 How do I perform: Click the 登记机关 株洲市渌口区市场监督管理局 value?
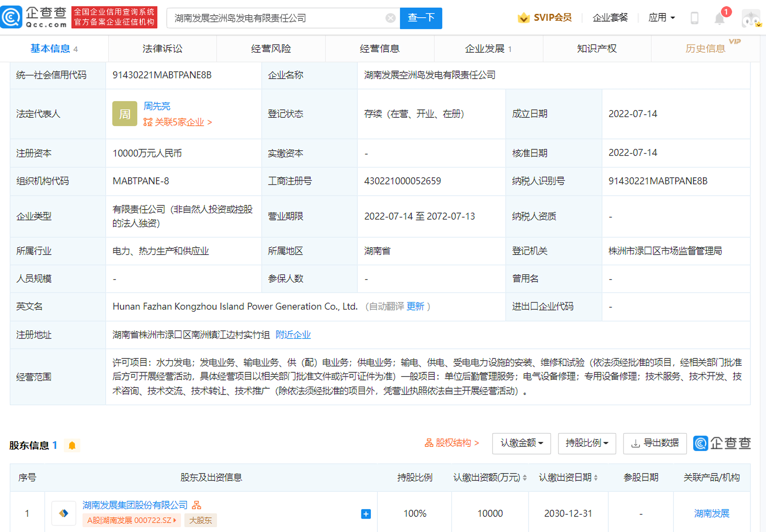[x=665, y=251]
